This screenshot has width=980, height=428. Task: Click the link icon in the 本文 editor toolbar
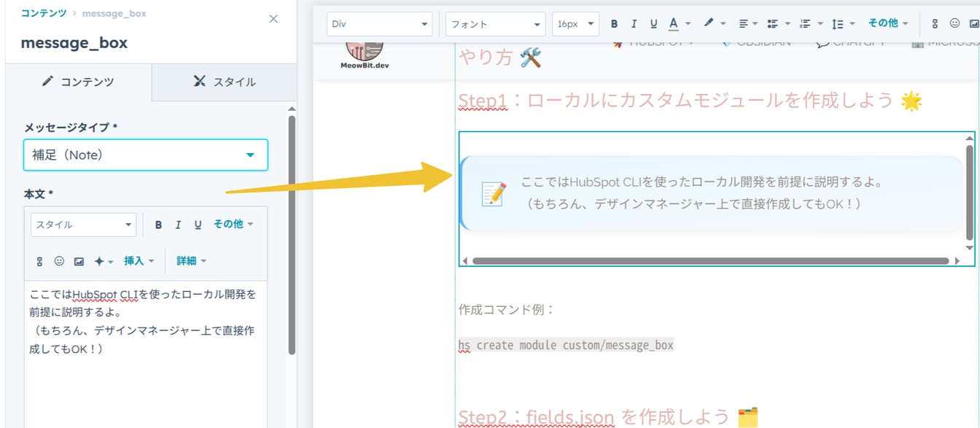pos(39,260)
